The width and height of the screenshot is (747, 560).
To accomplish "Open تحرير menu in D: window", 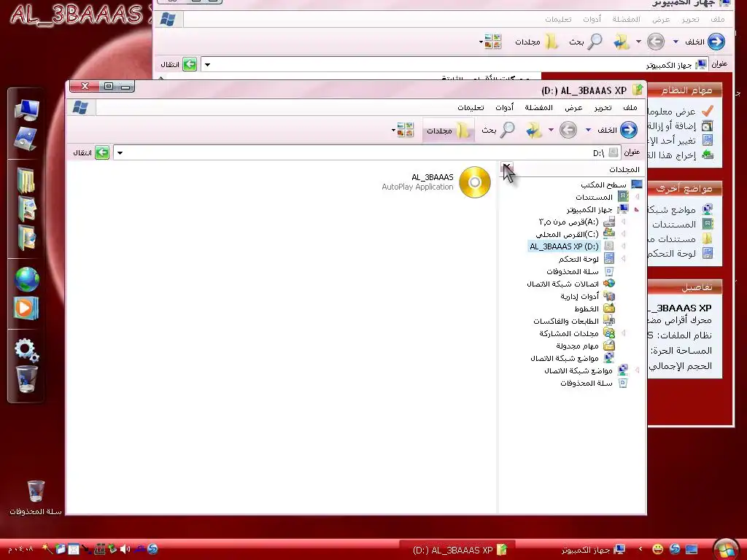I will click(603, 108).
